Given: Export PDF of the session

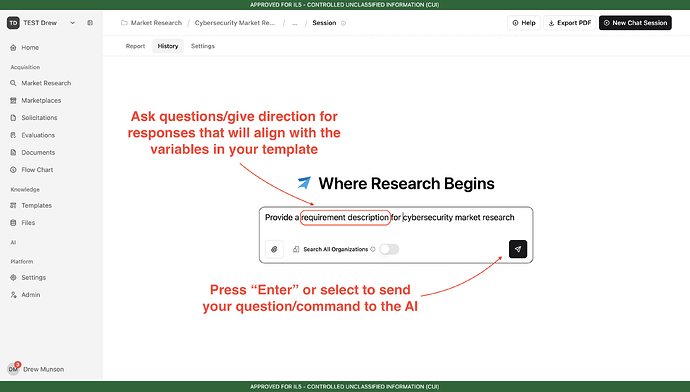Looking at the screenshot, I should tap(569, 23).
